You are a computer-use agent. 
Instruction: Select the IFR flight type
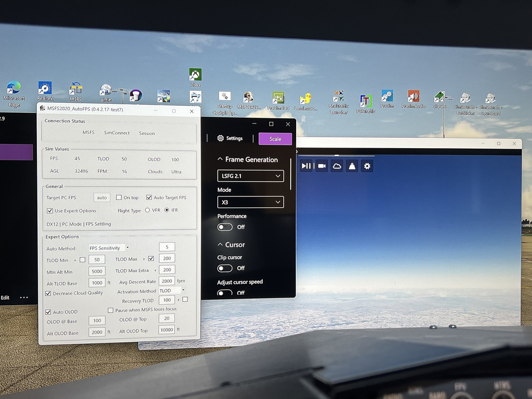[167, 210]
